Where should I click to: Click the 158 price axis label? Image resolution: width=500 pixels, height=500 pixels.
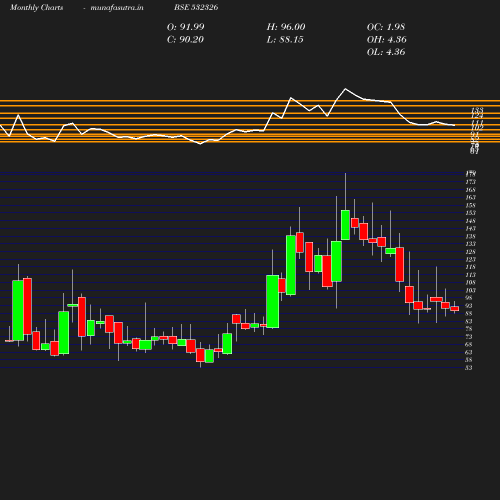(x=471, y=205)
